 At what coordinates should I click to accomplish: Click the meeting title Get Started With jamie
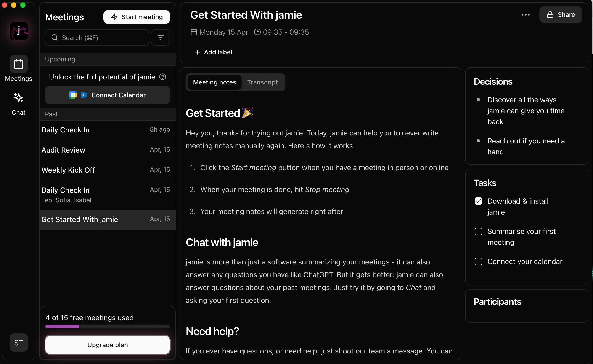coord(246,15)
